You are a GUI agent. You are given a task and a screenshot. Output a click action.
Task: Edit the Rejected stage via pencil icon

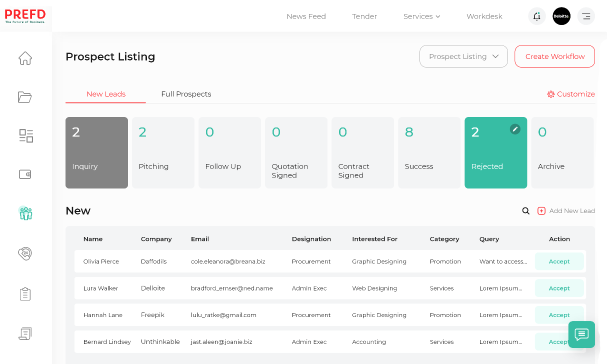(x=515, y=129)
